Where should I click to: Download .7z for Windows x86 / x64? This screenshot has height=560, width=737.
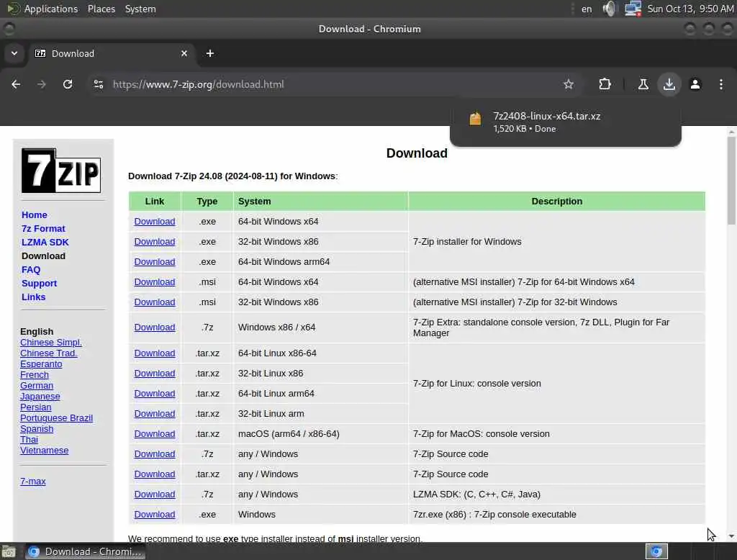[155, 328]
